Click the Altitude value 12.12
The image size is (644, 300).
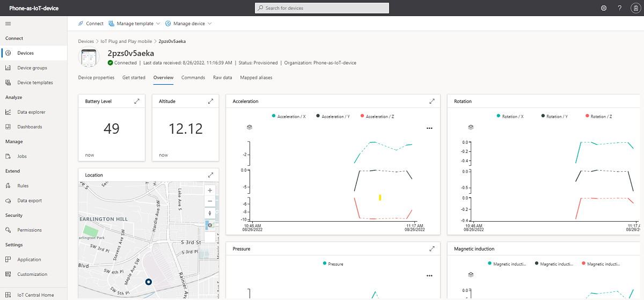(x=186, y=129)
